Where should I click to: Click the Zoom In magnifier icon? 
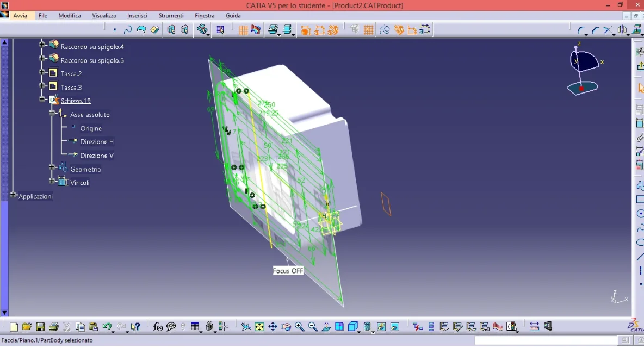pos(299,327)
